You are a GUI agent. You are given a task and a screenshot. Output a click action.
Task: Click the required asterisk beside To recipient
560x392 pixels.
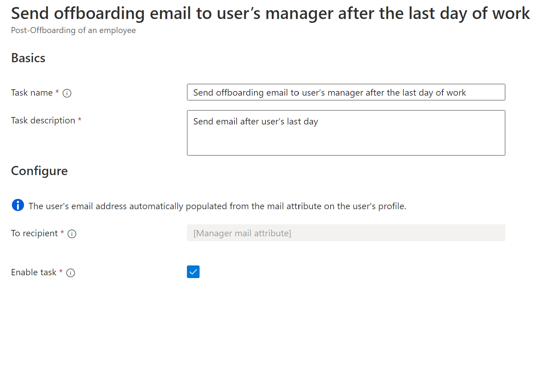click(x=62, y=232)
